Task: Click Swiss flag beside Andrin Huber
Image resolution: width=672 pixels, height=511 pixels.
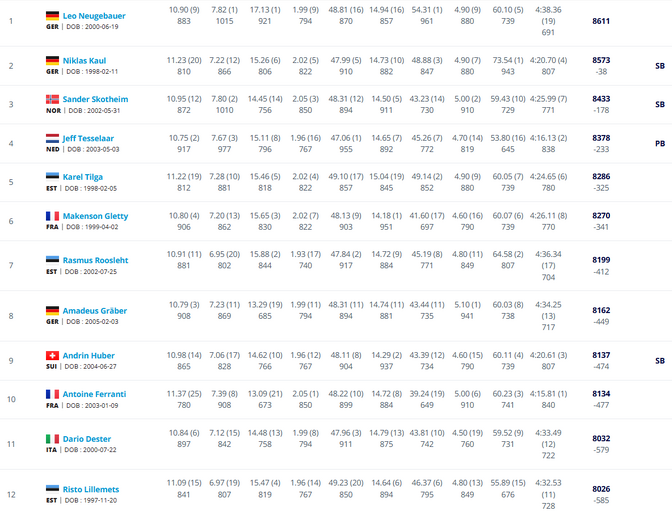Action: (52, 355)
